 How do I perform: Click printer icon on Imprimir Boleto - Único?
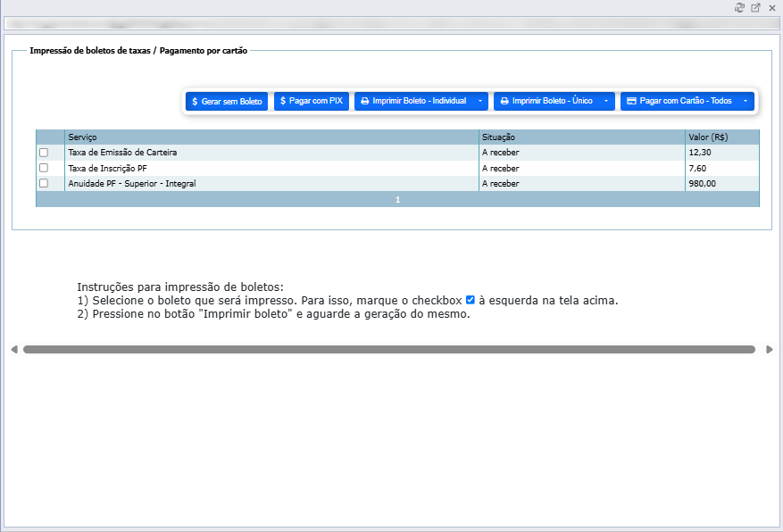click(x=504, y=101)
